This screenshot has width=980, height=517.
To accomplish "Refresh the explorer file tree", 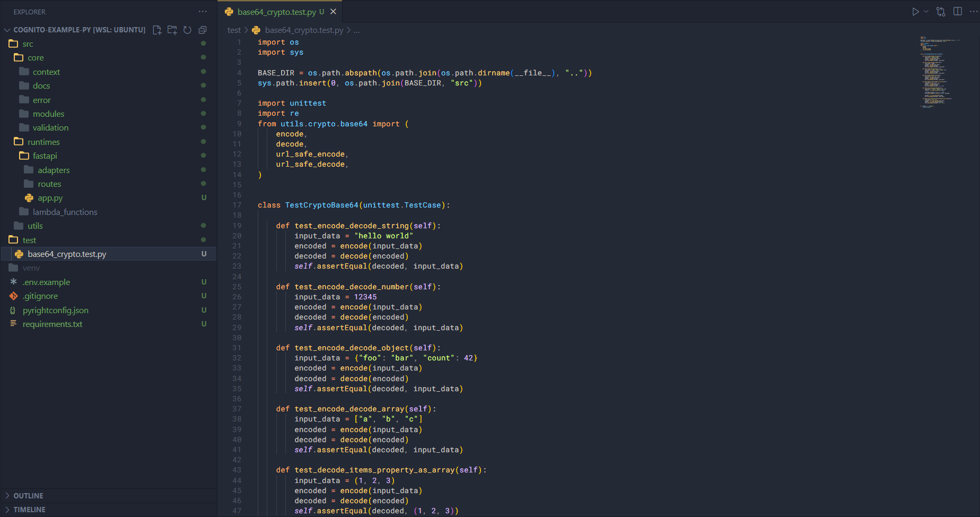I will coord(187,30).
